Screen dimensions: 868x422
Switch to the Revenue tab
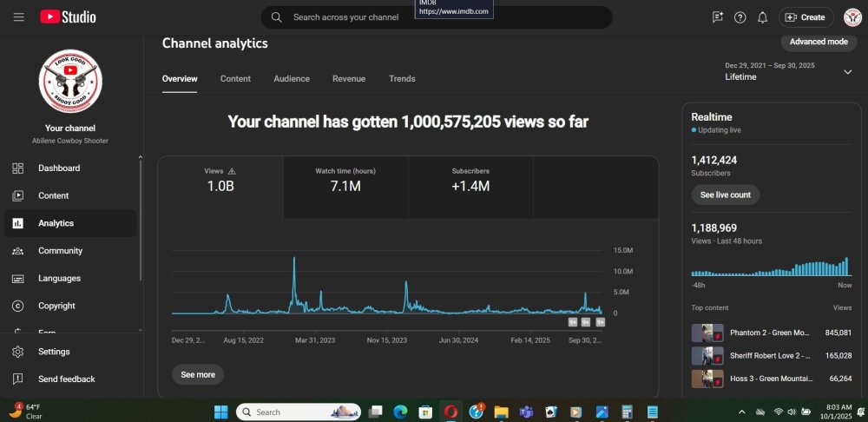pos(349,79)
